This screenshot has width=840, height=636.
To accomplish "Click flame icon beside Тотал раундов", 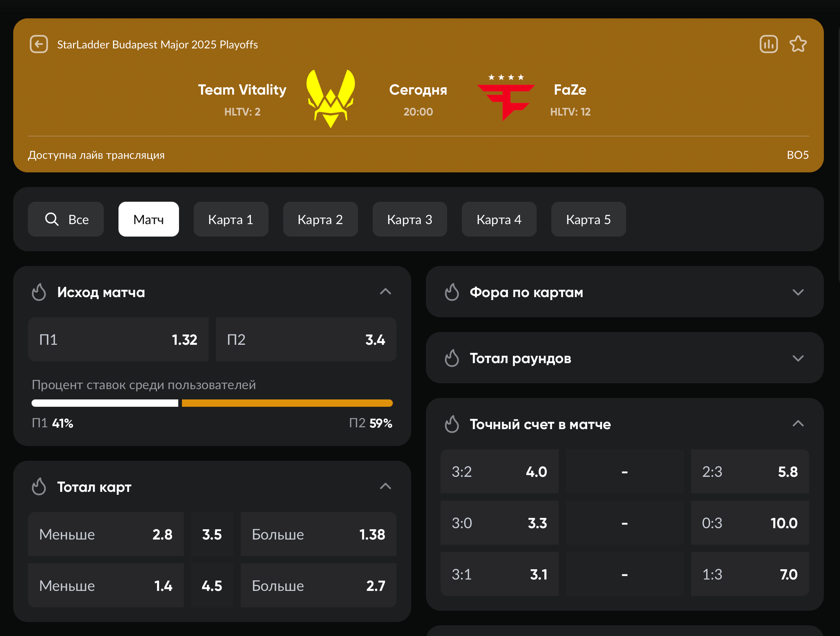I will (x=452, y=358).
